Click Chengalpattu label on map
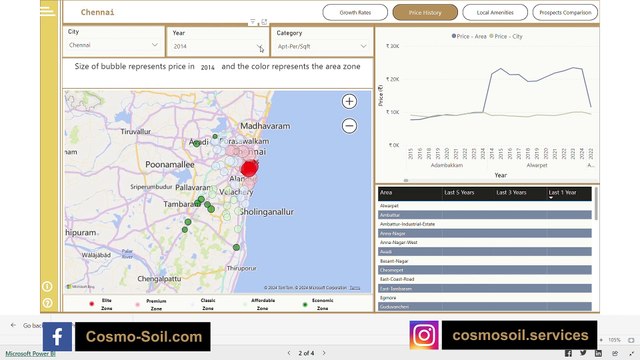This screenshot has height=360, width=640. point(159,279)
